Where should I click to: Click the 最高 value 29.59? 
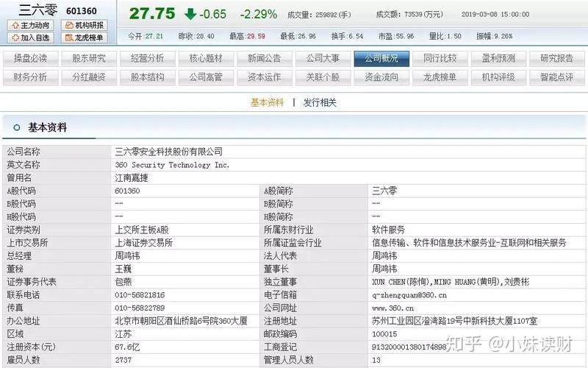pos(256,36)
